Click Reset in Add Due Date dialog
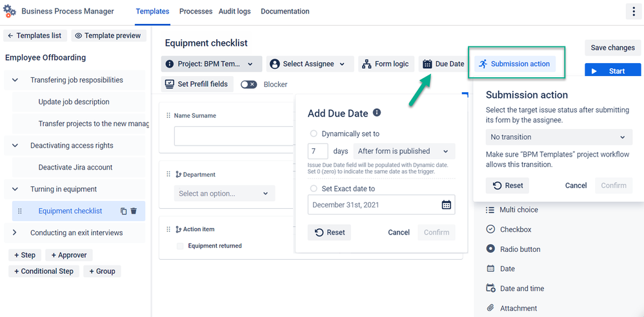This screenshot has width=644, height=317. click(329, 233)
